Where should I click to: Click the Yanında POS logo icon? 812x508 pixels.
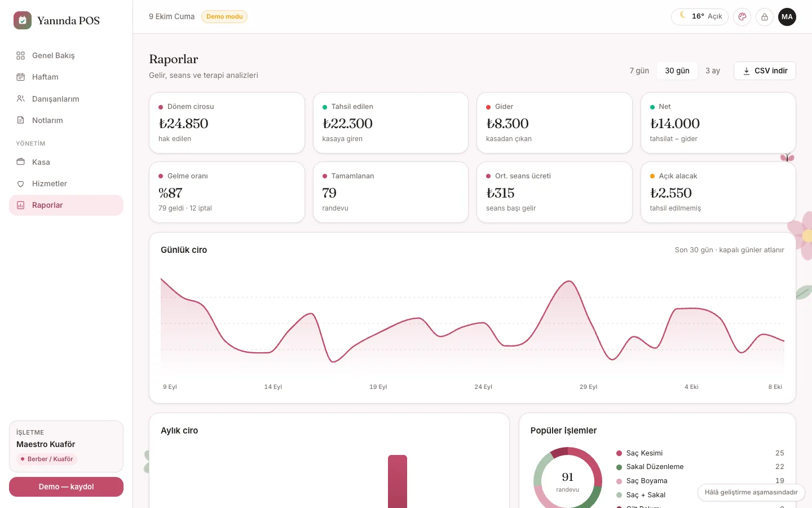coord(23,20)
